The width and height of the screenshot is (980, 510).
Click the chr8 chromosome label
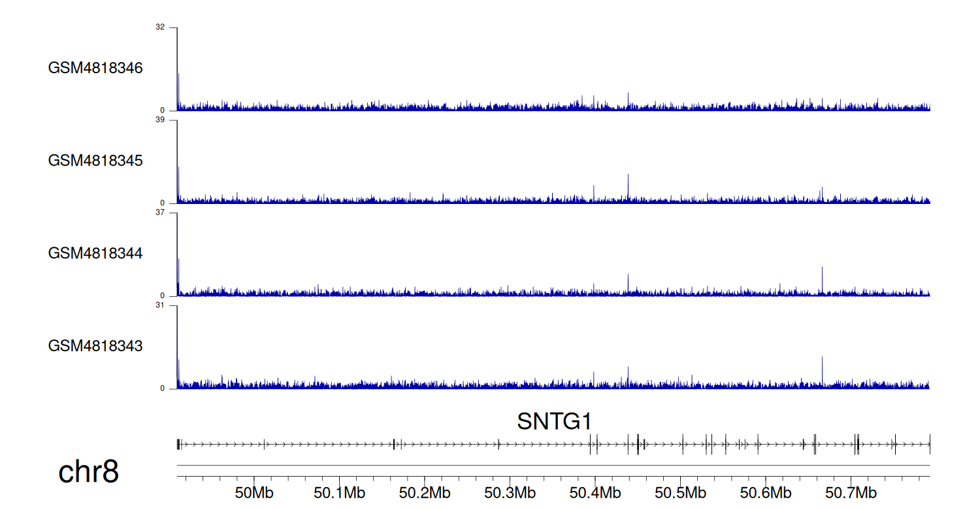(x=89, y=472)
